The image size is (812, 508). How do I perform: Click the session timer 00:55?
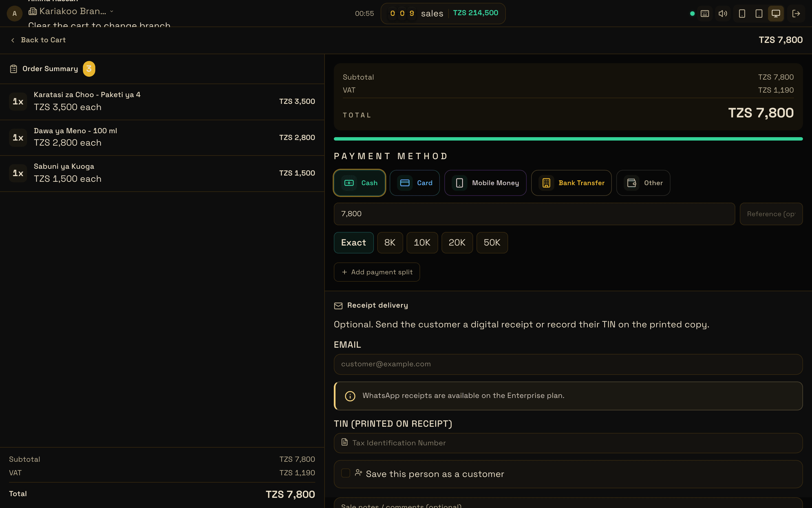[364, 14]
